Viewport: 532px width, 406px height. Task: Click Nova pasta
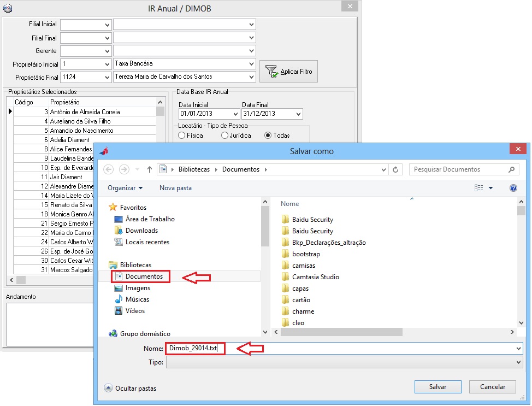coord(175,188)
